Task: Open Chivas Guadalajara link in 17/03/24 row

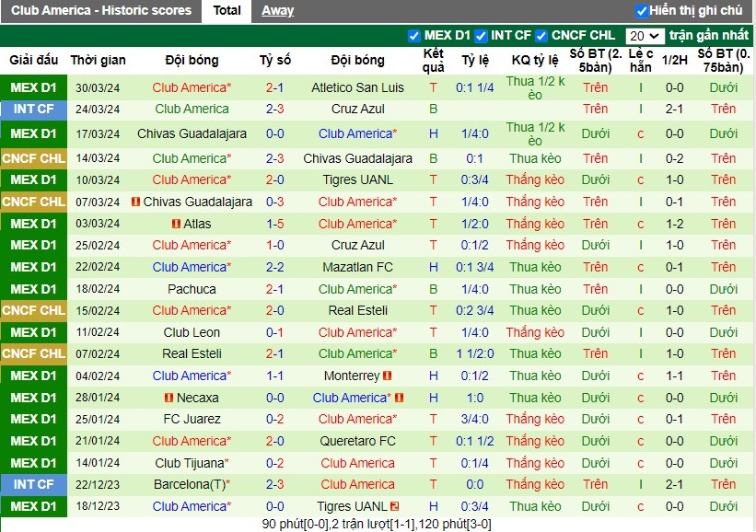Action: (x=192, y=133)
